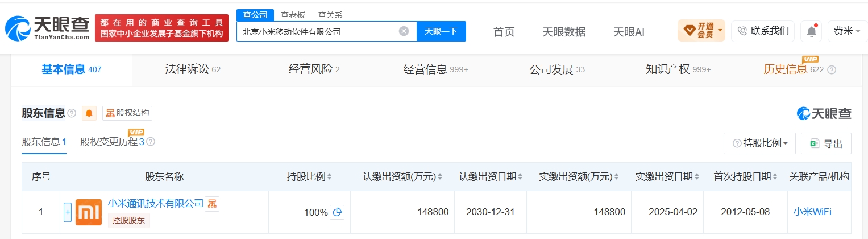Click the 天眼一下 search button
This screenshot has width=868, height=239.
coord(441,31)
